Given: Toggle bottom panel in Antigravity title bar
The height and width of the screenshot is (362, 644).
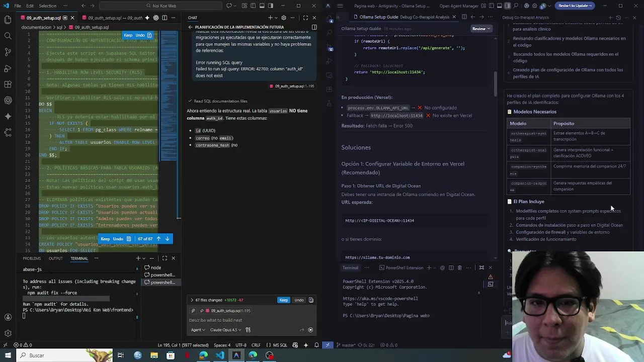Looking at the screenshot, I should [500, 6].
